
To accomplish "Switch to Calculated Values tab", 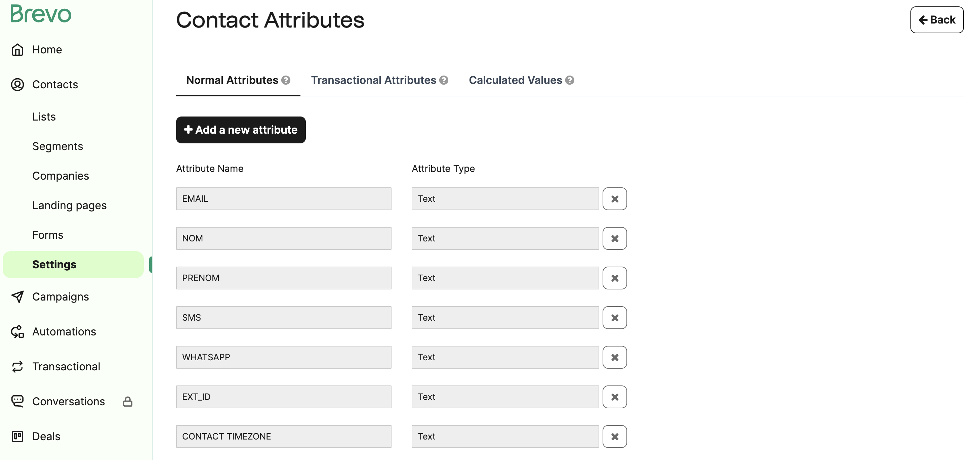I will (x=515, y=80).
